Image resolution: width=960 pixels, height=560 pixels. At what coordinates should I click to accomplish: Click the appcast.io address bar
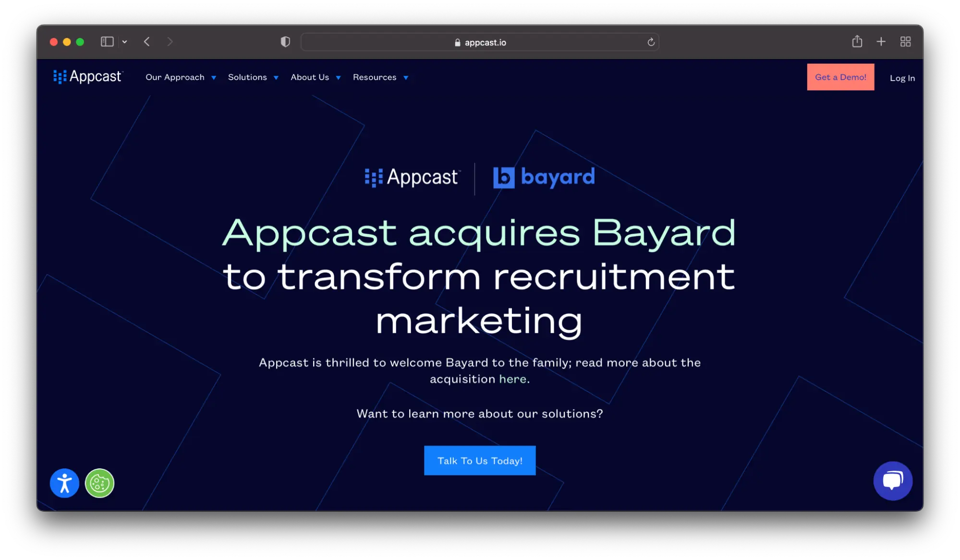(480, 42)
